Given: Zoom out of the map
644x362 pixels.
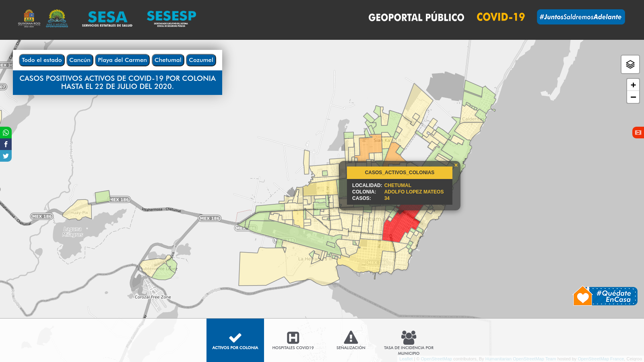Looking at the screenshot, I should pyautogui.click(x=633, y=97).
